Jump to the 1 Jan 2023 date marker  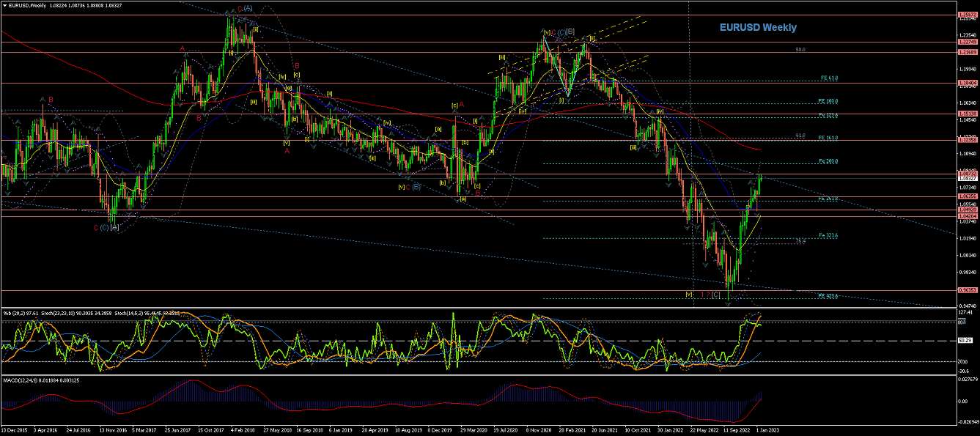pos(767,431)
